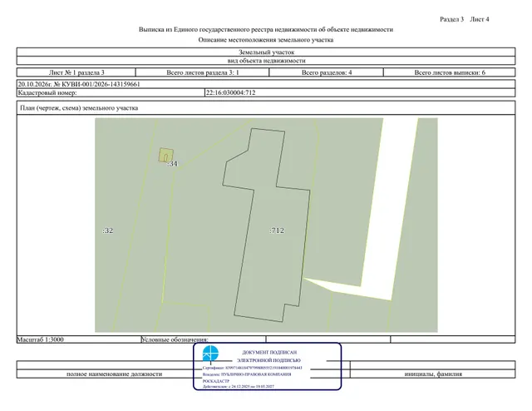Viewport: 532px width, 411px height.
Task: Click the 'Кадастровый номер:' label
Action: tap(47, 92)
